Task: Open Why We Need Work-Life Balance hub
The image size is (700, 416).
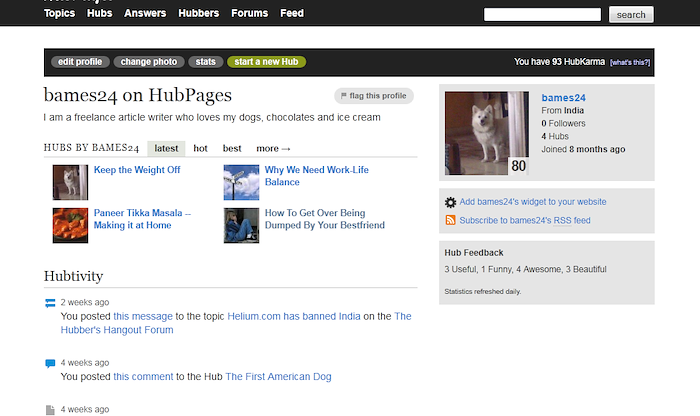Action: pos(317,176)
